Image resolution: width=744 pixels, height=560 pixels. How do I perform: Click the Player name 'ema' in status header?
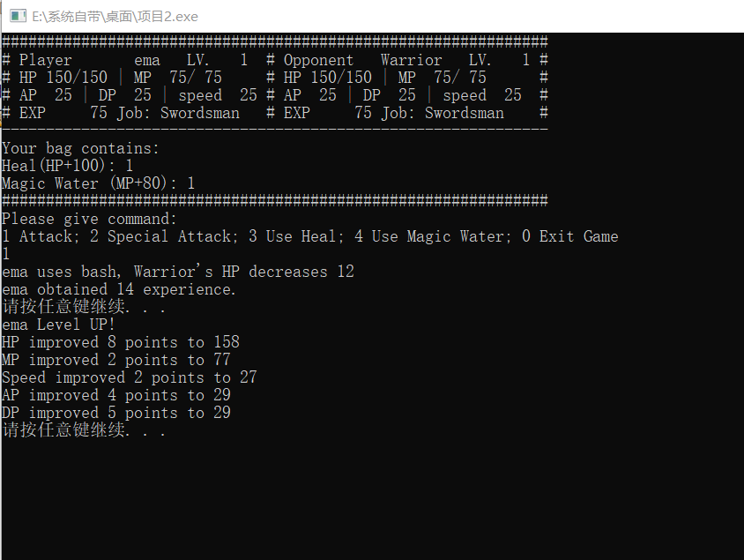click(x=147, y=60)
